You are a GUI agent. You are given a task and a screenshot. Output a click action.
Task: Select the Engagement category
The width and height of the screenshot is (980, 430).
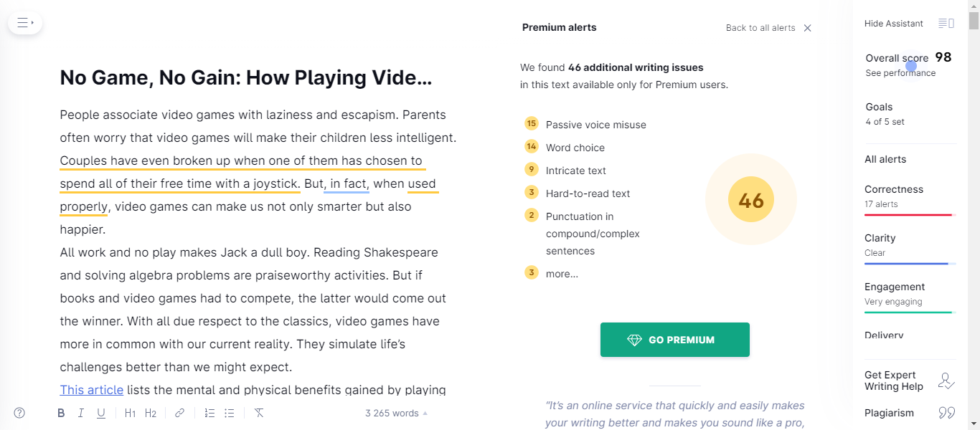[894, 287]
